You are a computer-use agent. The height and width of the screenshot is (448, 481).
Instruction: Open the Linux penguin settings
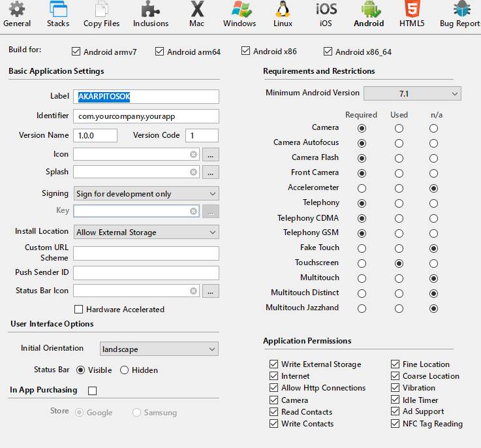click(x=283, y=15)
